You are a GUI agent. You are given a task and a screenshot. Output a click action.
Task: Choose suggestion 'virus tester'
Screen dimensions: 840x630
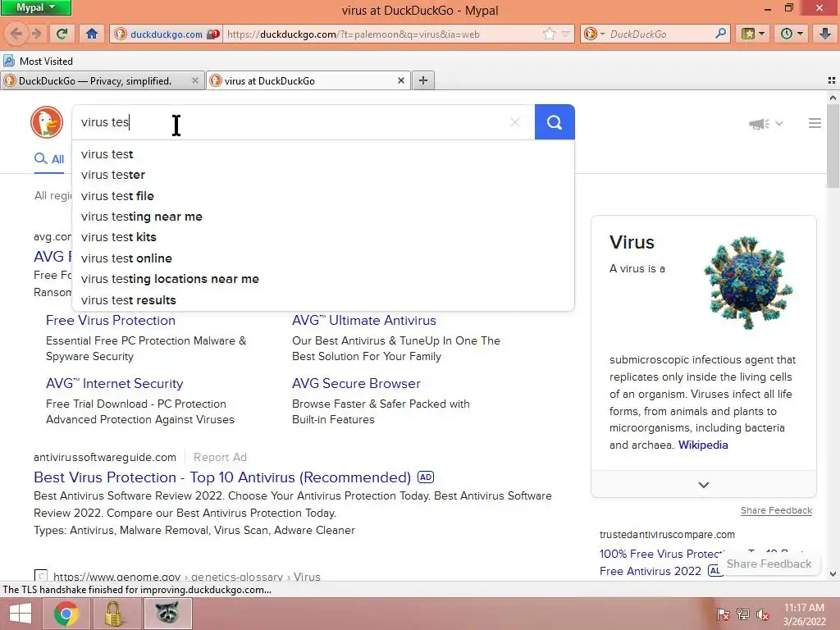pyautogui.click(x=323, y=175)
